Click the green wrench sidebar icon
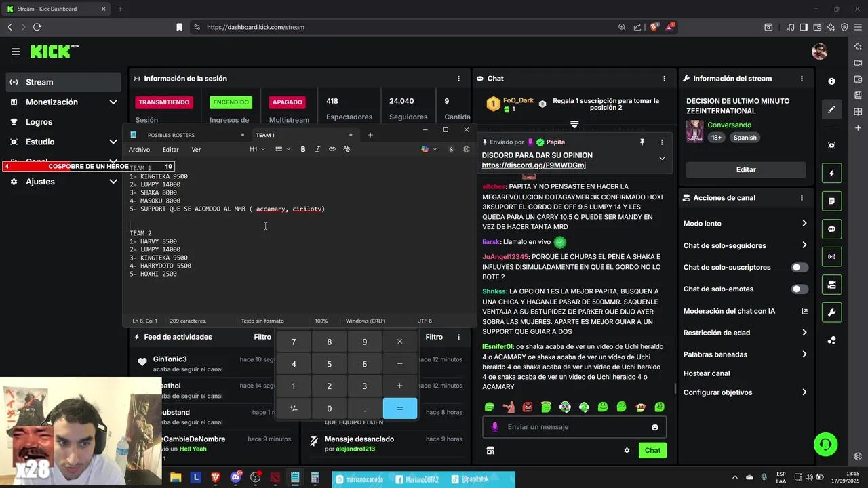Image resolution: width=868 pixels, height=488 pixels. tap(832, 312)
